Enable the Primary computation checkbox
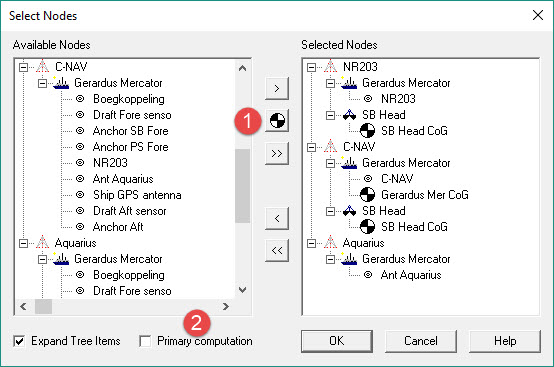The height and width of the screenshot is (367, 554). click(x=145, y=341)
